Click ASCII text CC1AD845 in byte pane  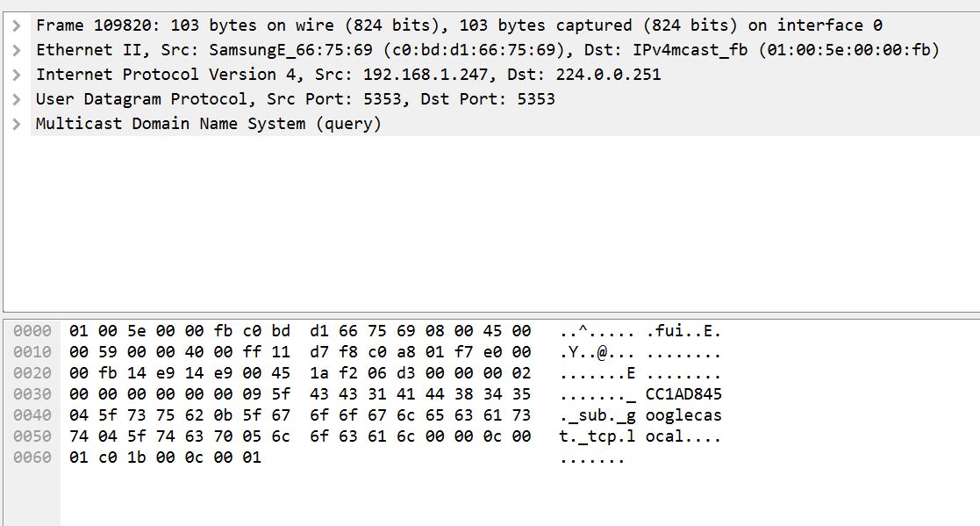683,394
